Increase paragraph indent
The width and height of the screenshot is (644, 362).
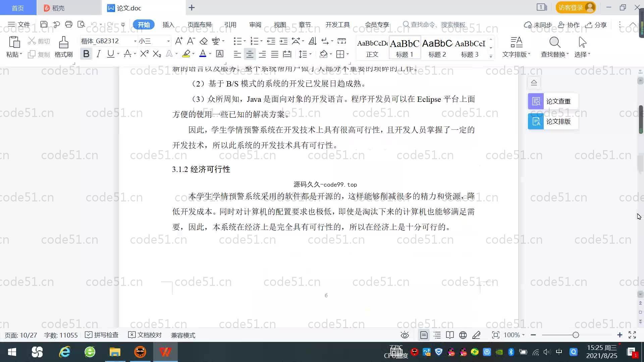tap(283, 41)
